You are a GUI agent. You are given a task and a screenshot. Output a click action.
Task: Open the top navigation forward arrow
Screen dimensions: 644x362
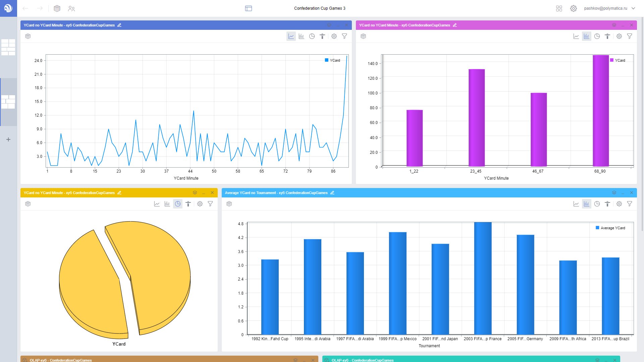point(40,8)
